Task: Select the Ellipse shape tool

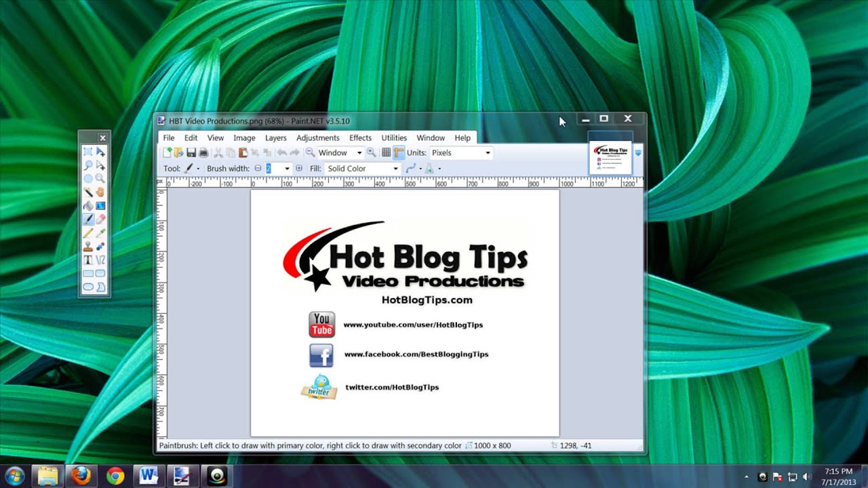Action: (88, 287)
